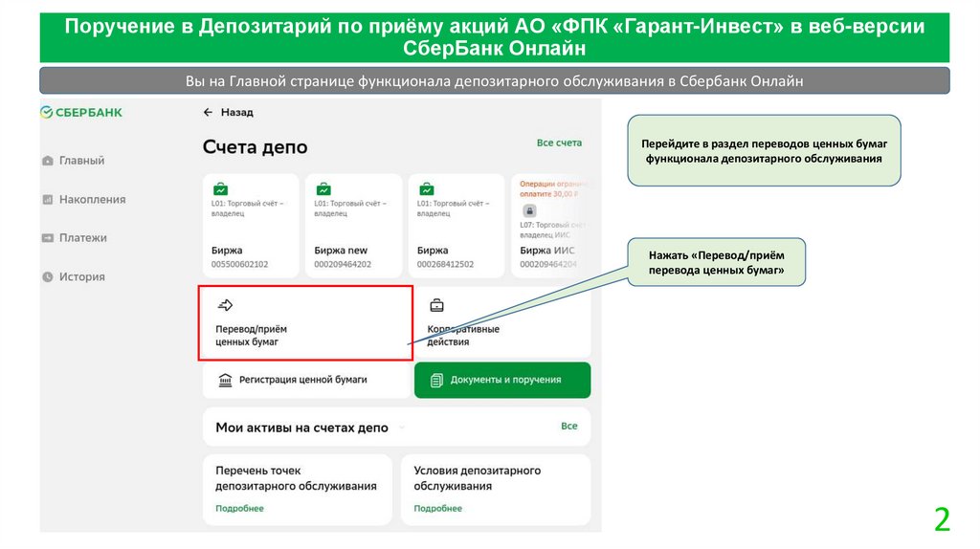Open the Главный home icon in sidebar
The height and width of the screenshot is (549, 980).
(x=48, y=161)
